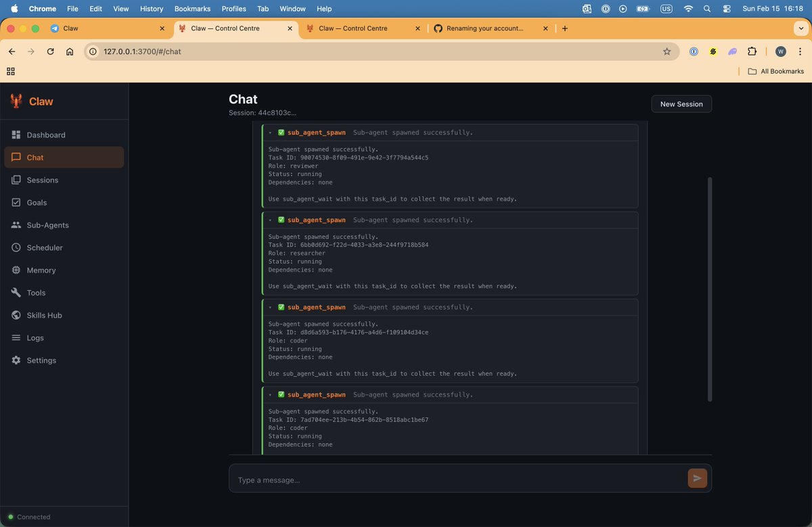812x527 pixels.
Task: Open 1Password extension in Chrome toolbar
Action: click(694, 51)
